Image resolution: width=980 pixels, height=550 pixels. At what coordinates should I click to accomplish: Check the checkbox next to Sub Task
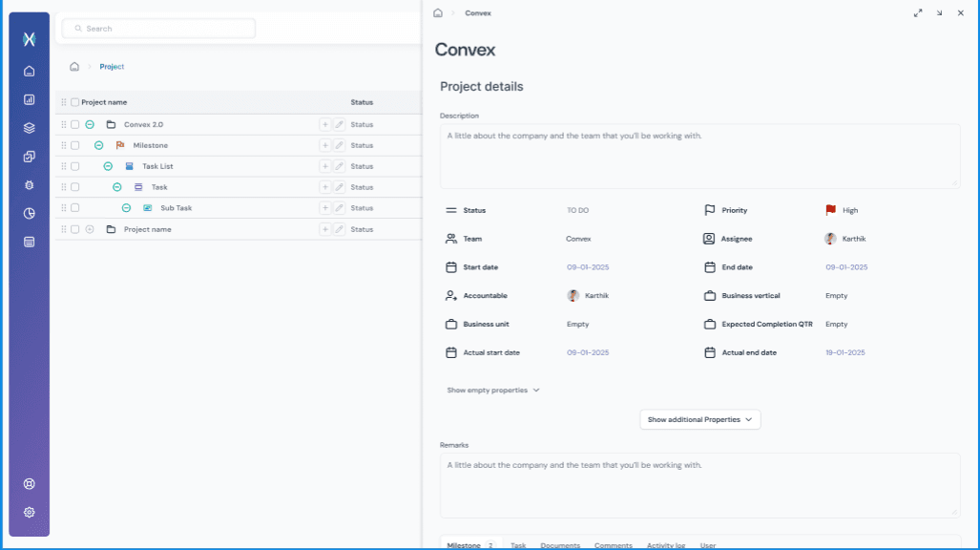[x=75, y=208]
